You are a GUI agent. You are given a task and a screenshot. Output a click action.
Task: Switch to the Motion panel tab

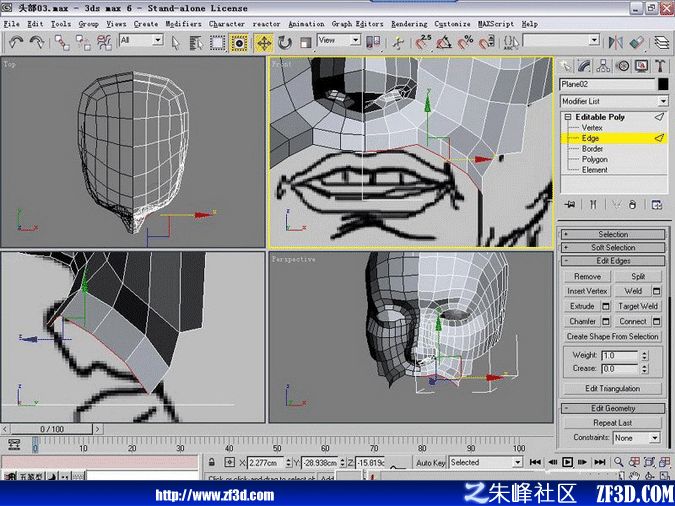pos(622,66)
